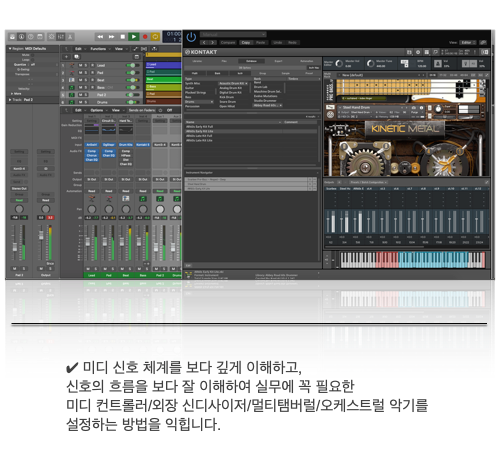Image resolution: width=500 pixels, height=450 pixels.
Task: Click the Fast Forward transport button
Action: tap(112, 37)
